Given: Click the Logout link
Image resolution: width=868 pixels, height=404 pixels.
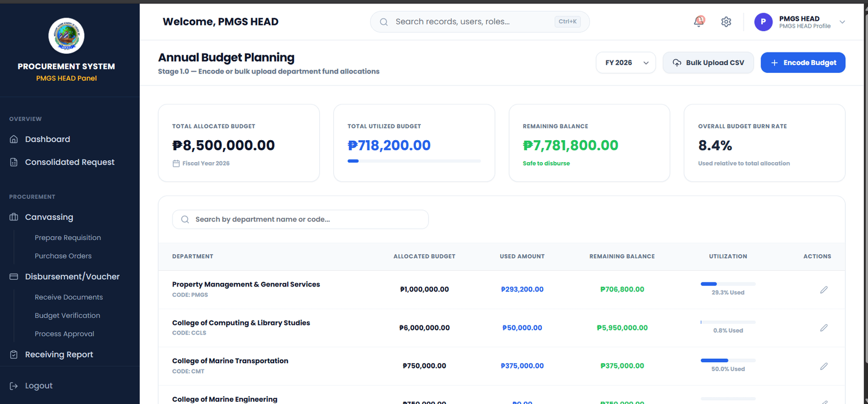Looking at the screenshot, I should point(39,386).
